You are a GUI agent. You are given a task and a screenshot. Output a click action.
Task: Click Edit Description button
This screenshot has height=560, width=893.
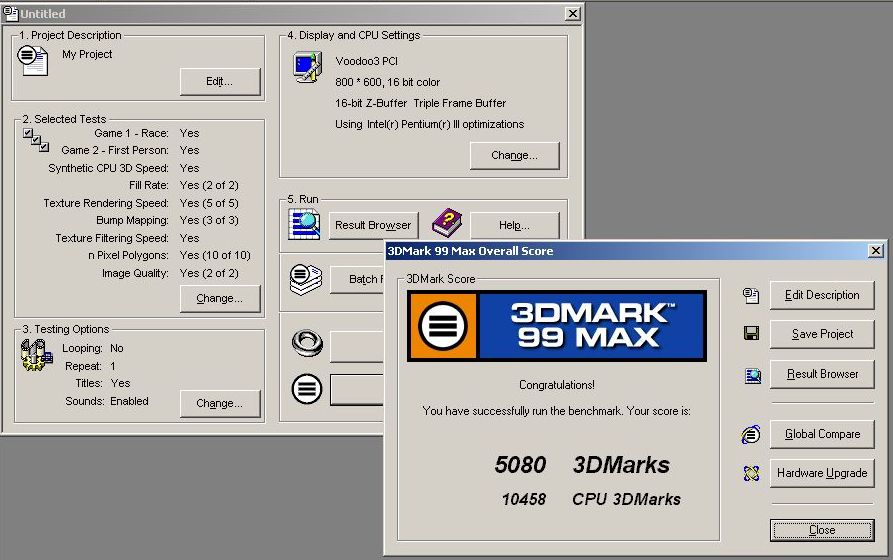click(822, 295)
